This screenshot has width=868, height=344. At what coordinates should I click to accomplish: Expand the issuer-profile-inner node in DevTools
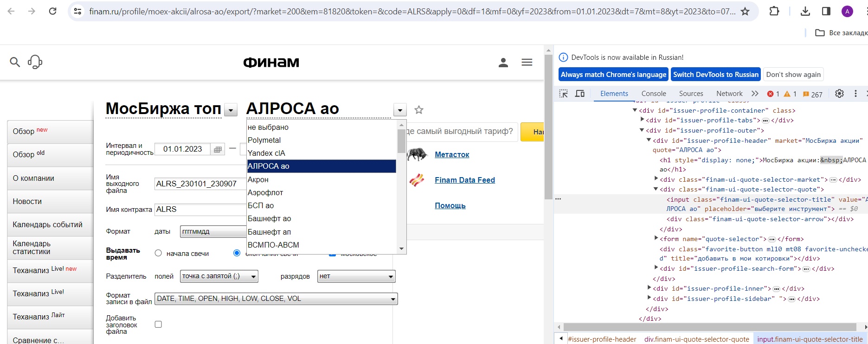(x=649, y=288)
